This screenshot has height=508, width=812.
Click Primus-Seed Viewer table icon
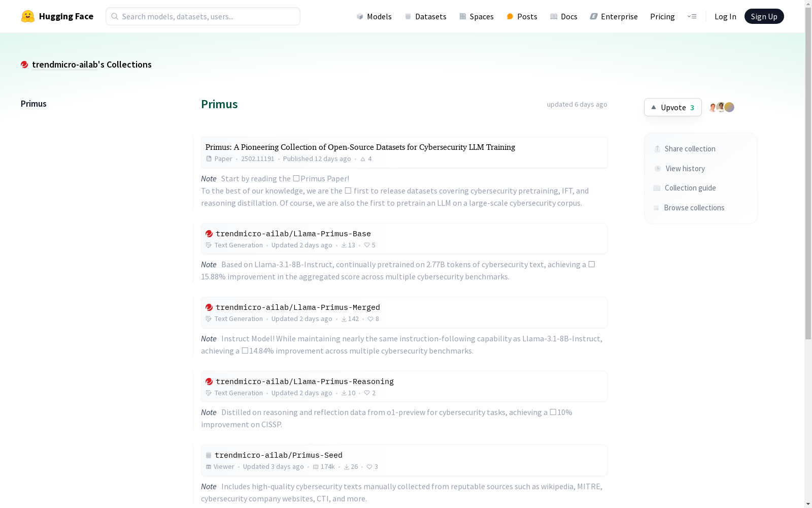(x=209, y=467)
